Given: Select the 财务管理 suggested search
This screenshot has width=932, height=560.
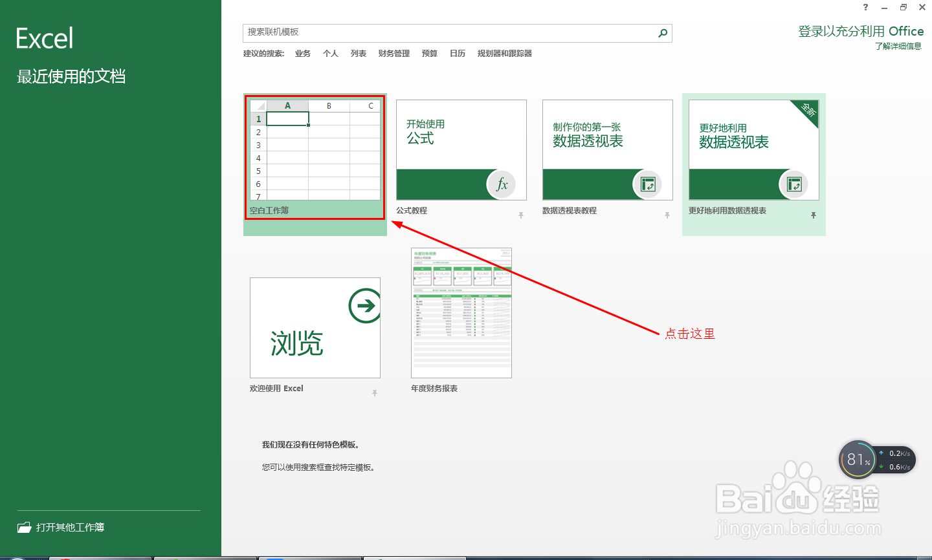Looking at the screenshot, I should click(394, 54).
